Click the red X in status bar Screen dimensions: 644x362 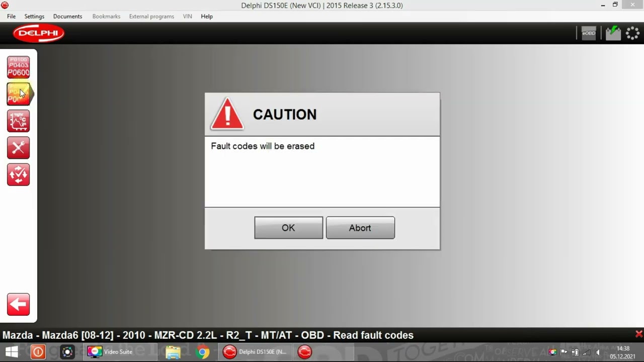click(639, 334)
